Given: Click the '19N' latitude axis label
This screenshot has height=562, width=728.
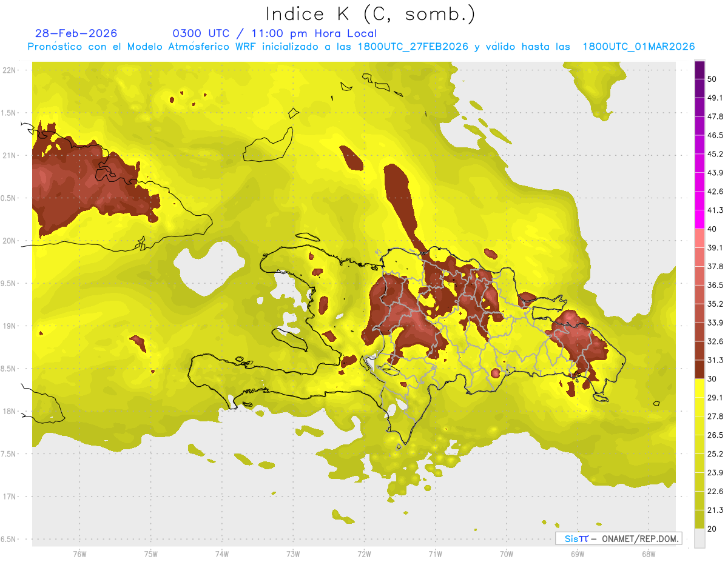Looking at the screenshot, I should [9, 326].
